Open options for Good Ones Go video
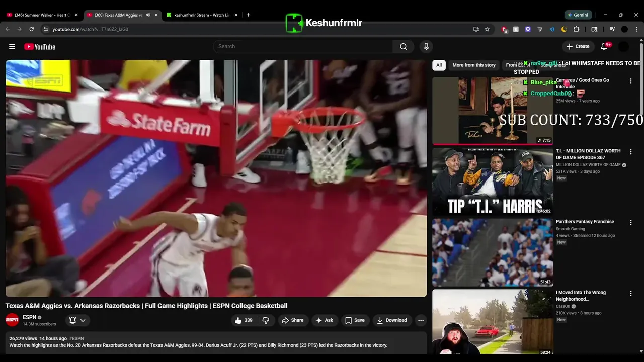This screenshot has width=644, height=362. [631, 81]
